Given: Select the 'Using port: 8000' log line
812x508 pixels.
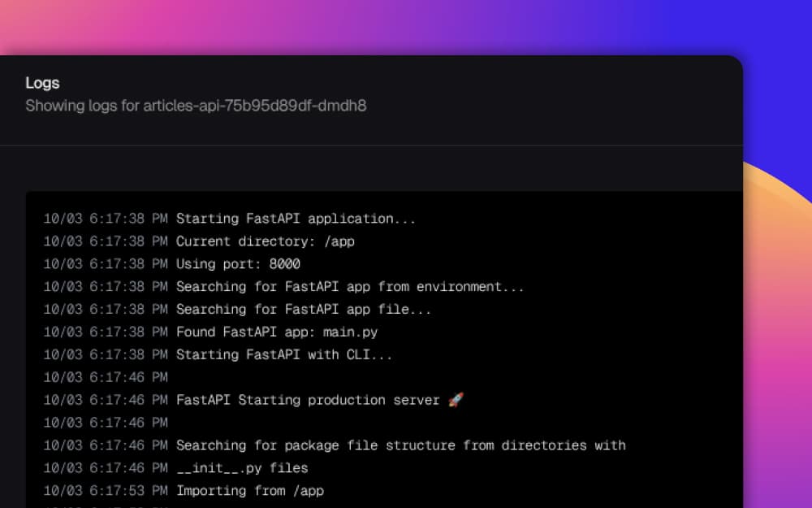Looking at the screenshot, I should (236, 263).
